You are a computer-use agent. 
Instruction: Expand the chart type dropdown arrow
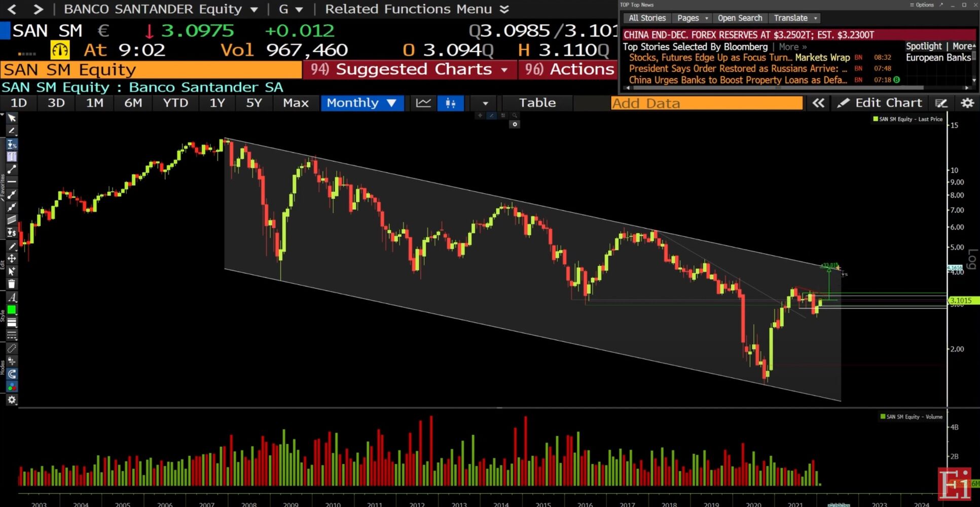click(x=485, y=103)
